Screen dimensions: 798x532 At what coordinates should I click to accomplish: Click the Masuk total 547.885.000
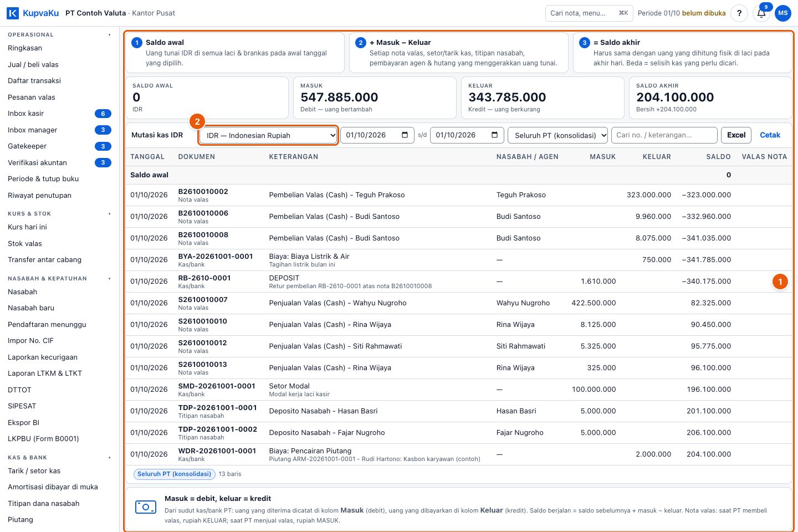coord(339,98)
